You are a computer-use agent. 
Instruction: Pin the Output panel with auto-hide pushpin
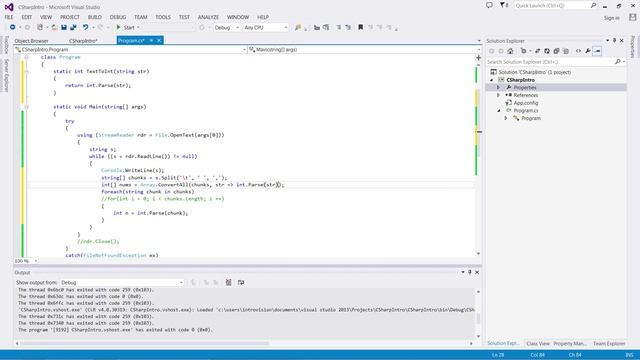pos(470,272)
